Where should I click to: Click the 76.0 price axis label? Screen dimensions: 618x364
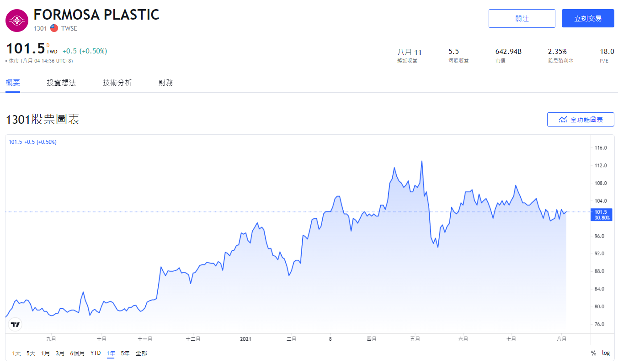click(600, 324)
